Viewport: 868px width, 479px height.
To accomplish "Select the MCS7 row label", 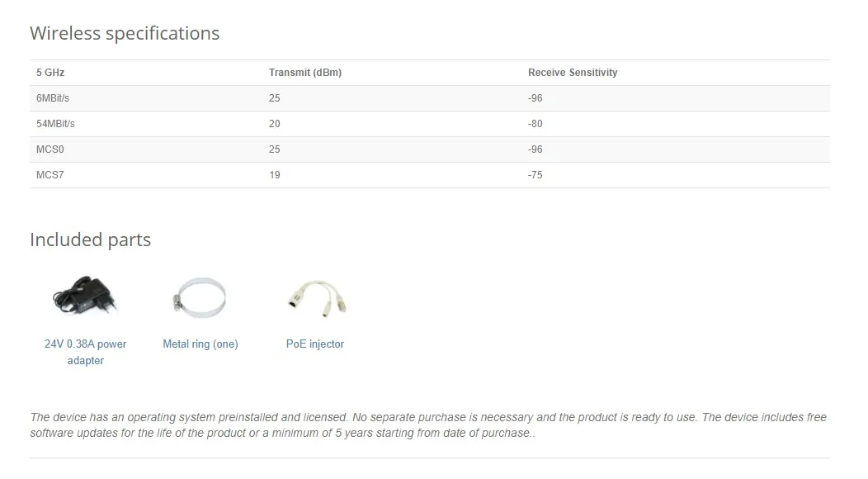I will pyautogui.click(x=50, y=175).
